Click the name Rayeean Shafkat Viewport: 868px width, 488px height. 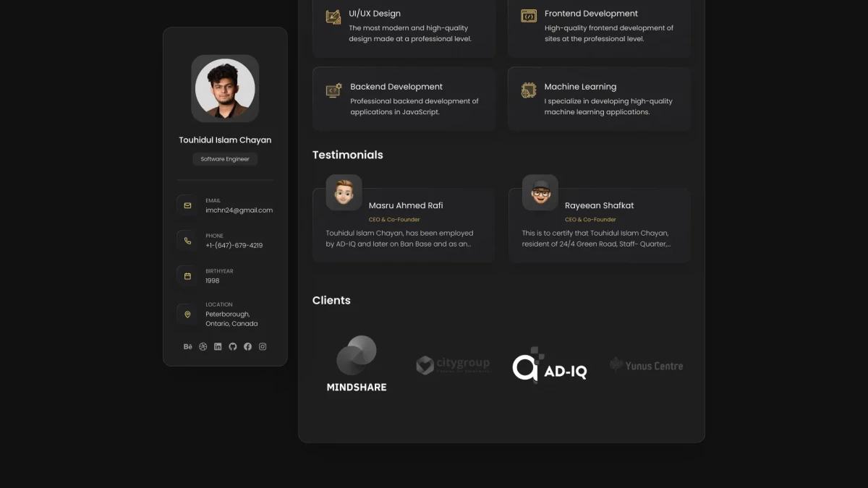pos(600,205)
